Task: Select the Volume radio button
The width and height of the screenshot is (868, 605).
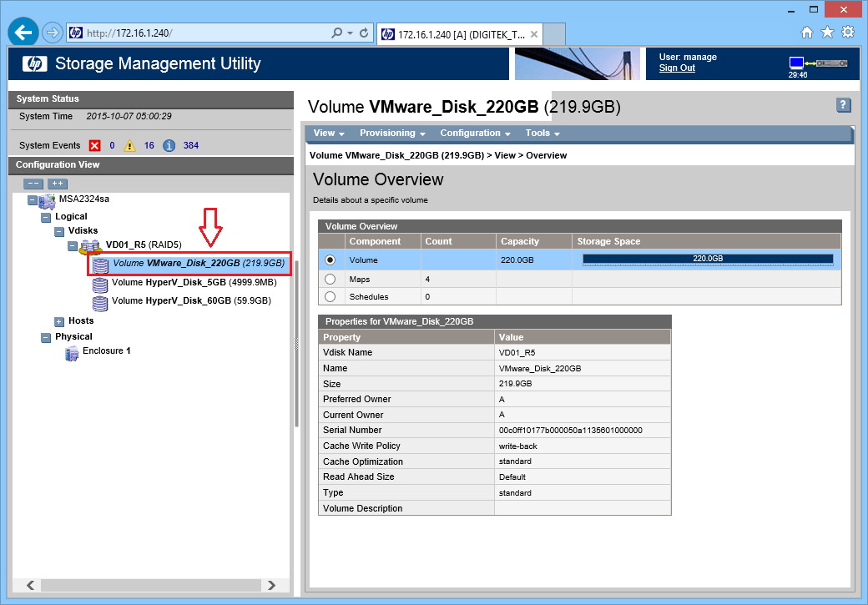Action: point(330,260)
